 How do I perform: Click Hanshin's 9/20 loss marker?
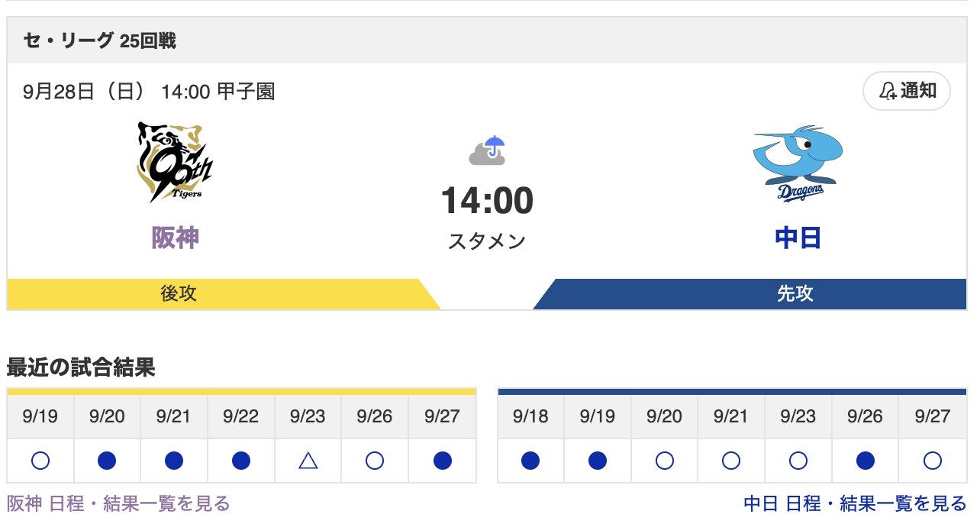[x=107, y=461]
